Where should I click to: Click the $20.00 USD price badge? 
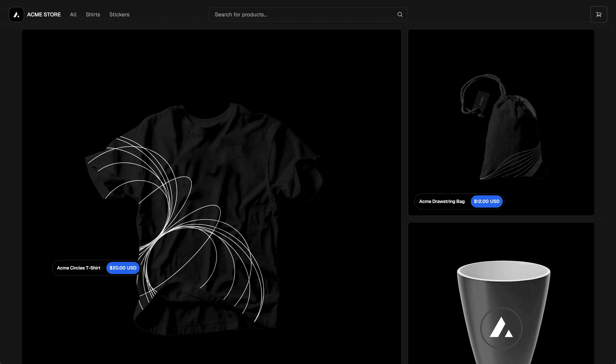click(x=123, y=268)
